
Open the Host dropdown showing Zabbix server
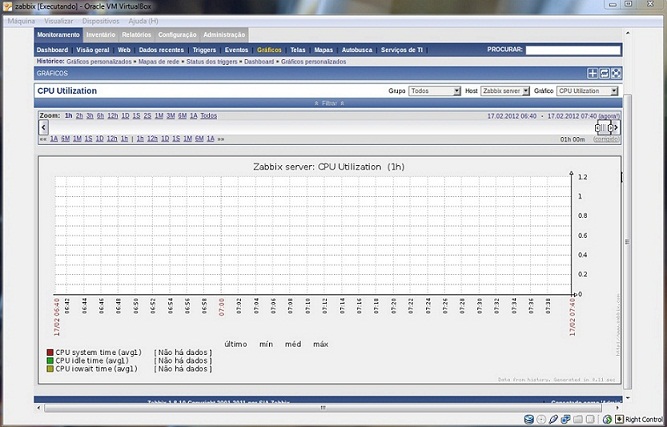point(505,91)
